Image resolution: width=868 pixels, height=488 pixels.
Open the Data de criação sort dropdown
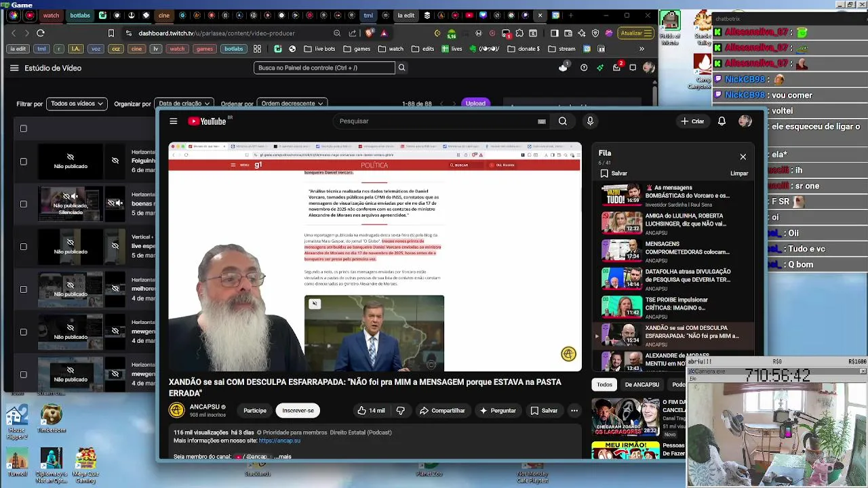tap(184, 104)
